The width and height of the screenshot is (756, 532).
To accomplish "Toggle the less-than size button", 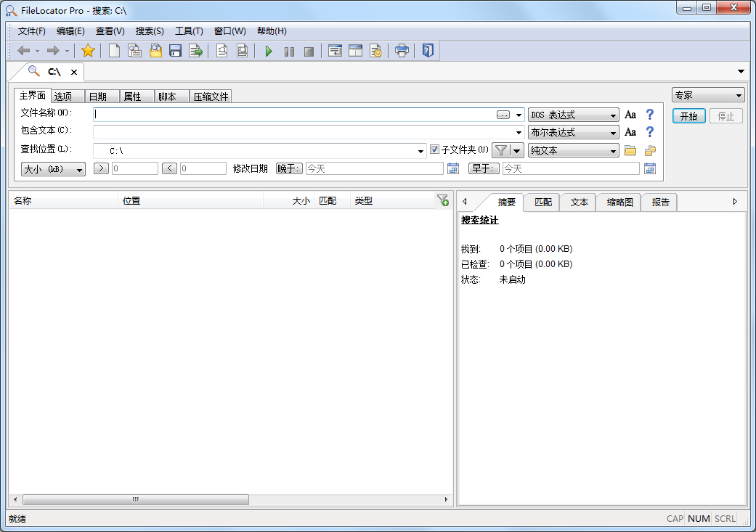I will click(x=169, y=168).
